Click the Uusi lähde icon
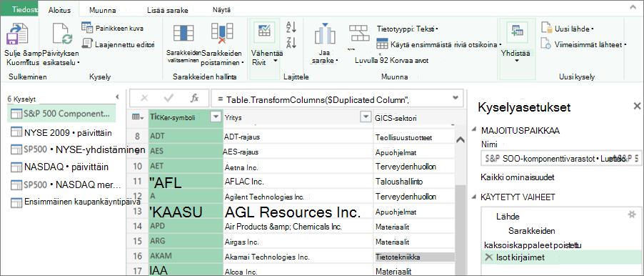The image size is (644, 276). [x=547, y=28]
